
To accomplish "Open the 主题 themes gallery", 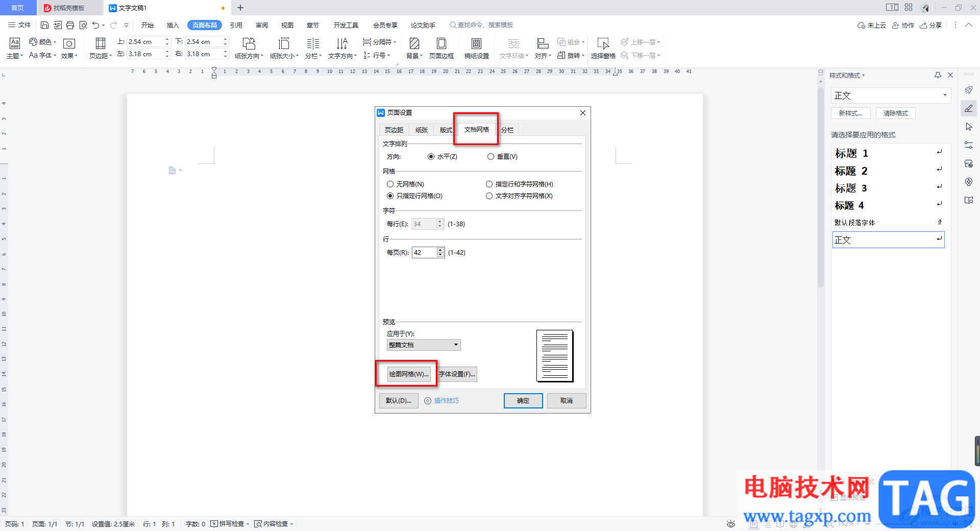I will coord(15,49).
